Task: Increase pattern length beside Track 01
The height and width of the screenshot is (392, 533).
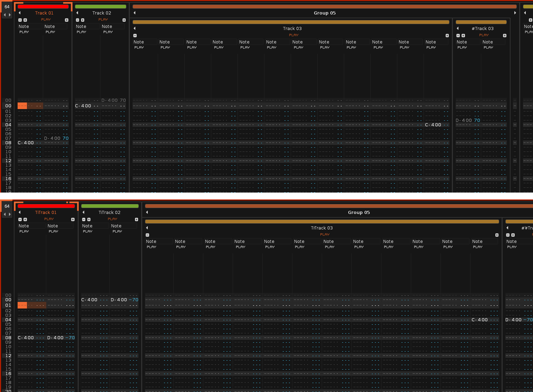Action: 10,15
